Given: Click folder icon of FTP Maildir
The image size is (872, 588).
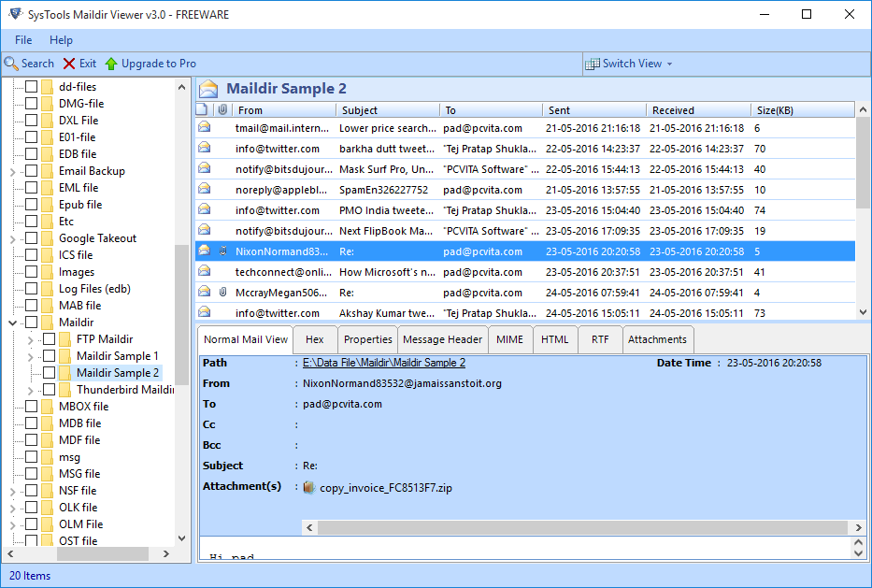Looking at the screenshot, I should (65, 339).
